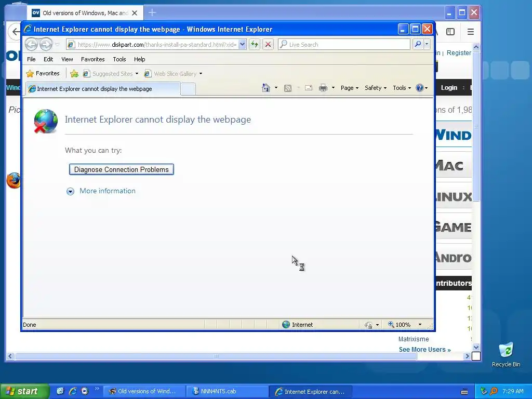Open Recycle Bin on desktop
Screen dimensions: 532x399
tap(506, 354)
